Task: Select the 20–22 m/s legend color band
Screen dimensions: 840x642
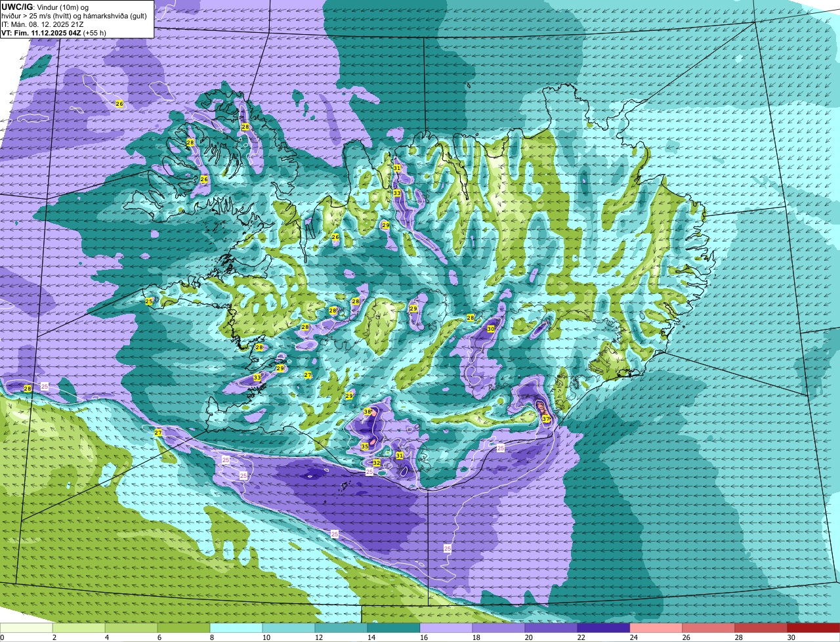Action: (551, 628)
